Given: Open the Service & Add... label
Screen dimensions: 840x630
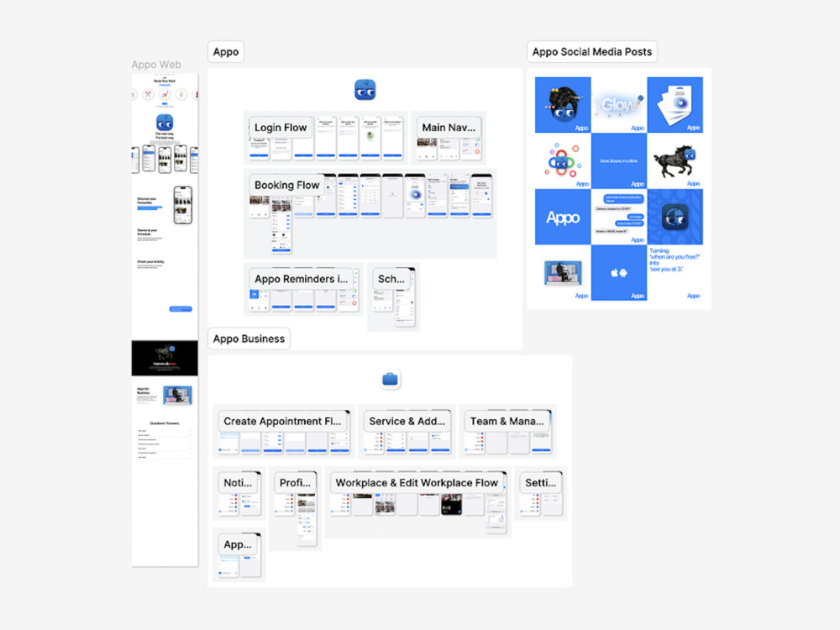Looking at the screenshot, I should point(407,421).
